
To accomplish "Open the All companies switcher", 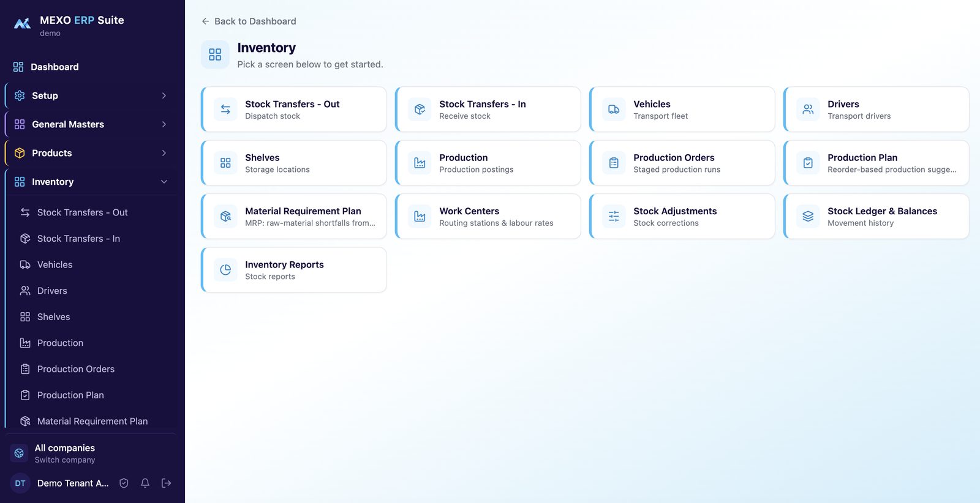I will pos(92,453).
